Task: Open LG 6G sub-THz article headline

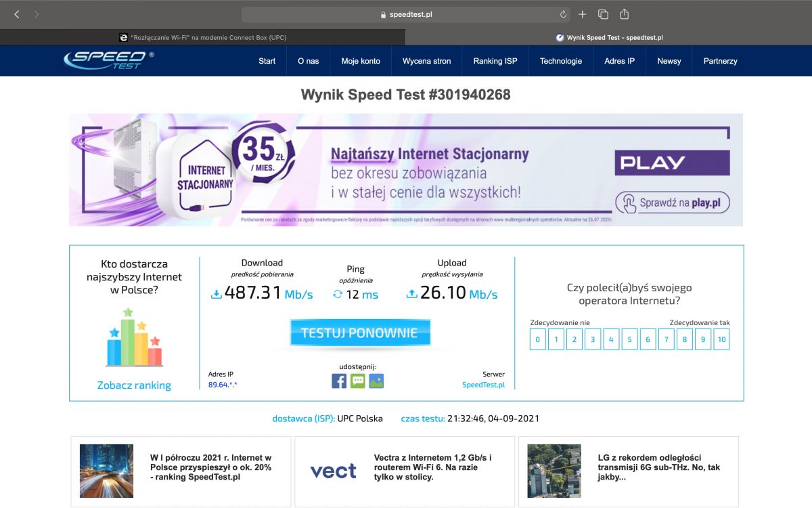Action: [659, 468]
